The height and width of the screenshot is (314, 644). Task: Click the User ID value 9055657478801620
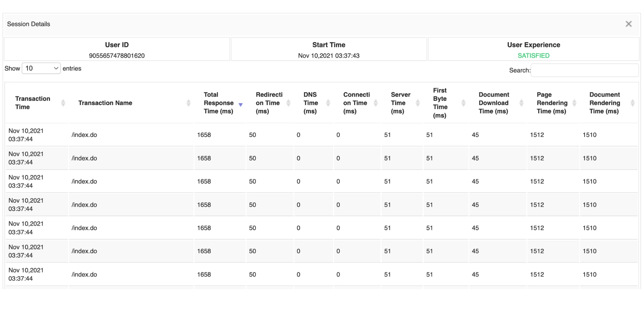pos(116,56)
